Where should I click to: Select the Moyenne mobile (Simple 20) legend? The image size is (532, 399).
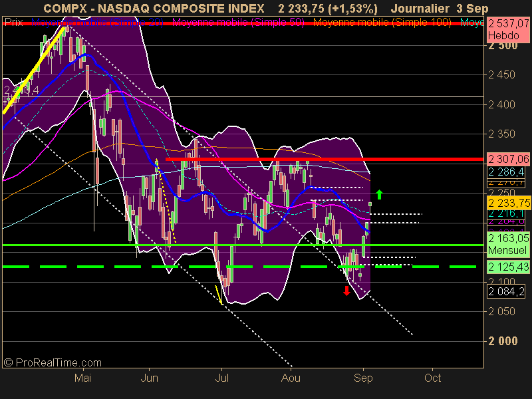click(x=97, y=23)
